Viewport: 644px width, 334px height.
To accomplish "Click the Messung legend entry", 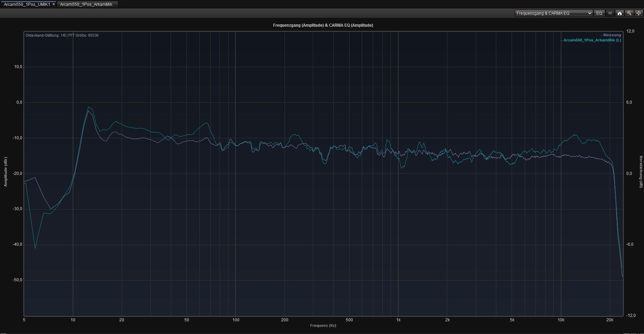I will (612, 35).
